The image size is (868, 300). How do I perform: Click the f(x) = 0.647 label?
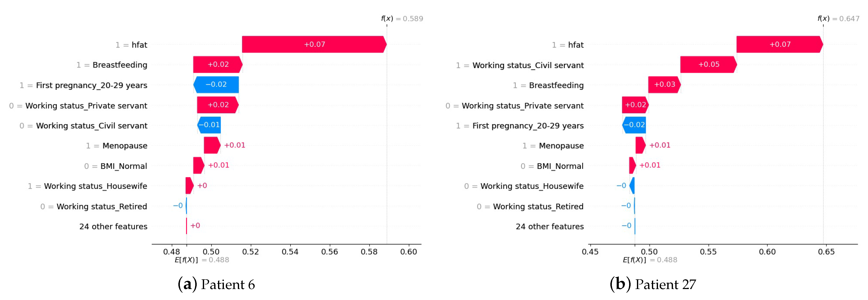click(x=838, y=19)
